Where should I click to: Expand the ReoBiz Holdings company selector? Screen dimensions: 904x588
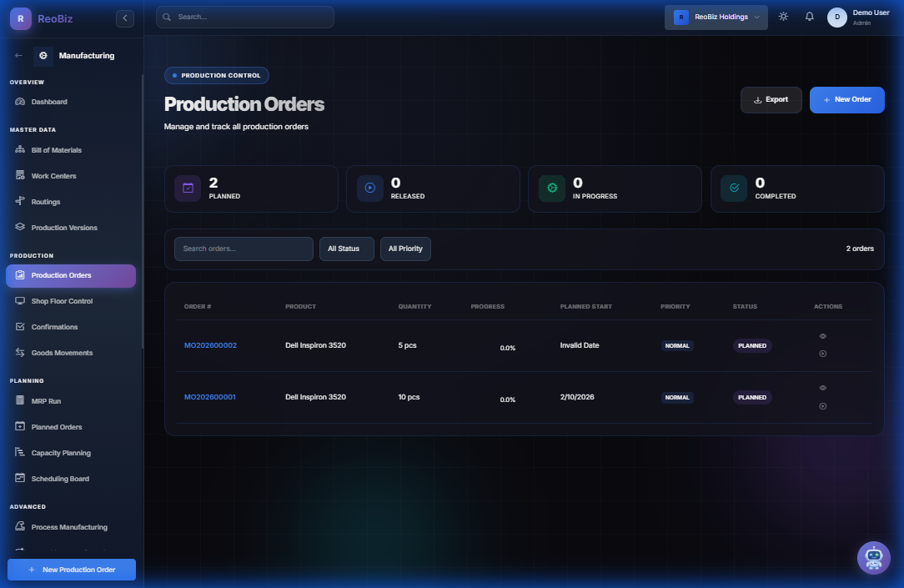[x=716, y=16]
